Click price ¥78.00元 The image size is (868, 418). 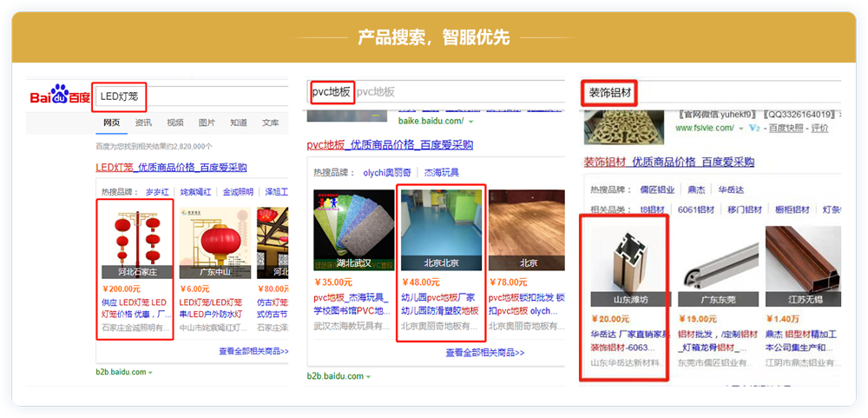click(x=508, y=282)
